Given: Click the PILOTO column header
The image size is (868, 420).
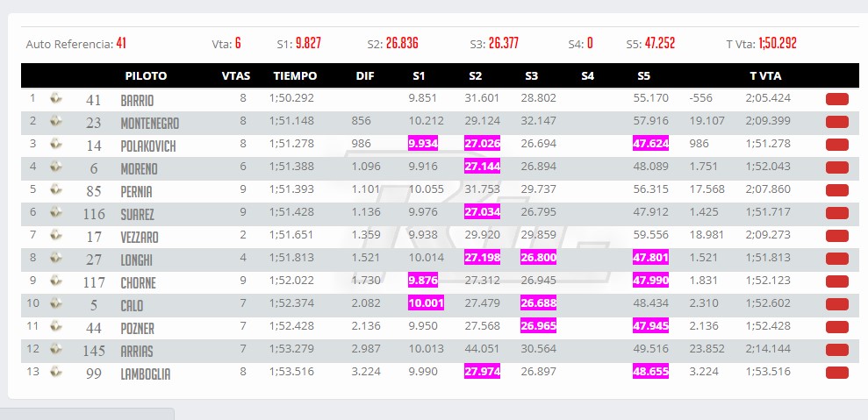Looking at the screenshot, I should tap(146, 76).
